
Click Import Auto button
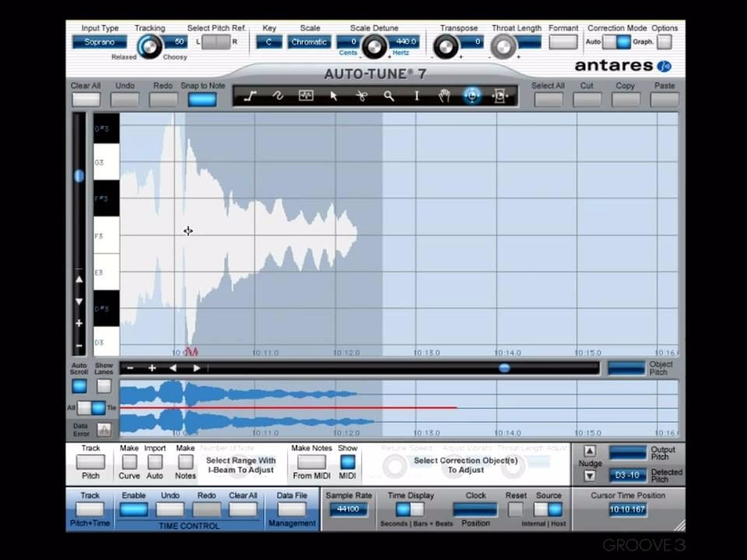point(155,462)
